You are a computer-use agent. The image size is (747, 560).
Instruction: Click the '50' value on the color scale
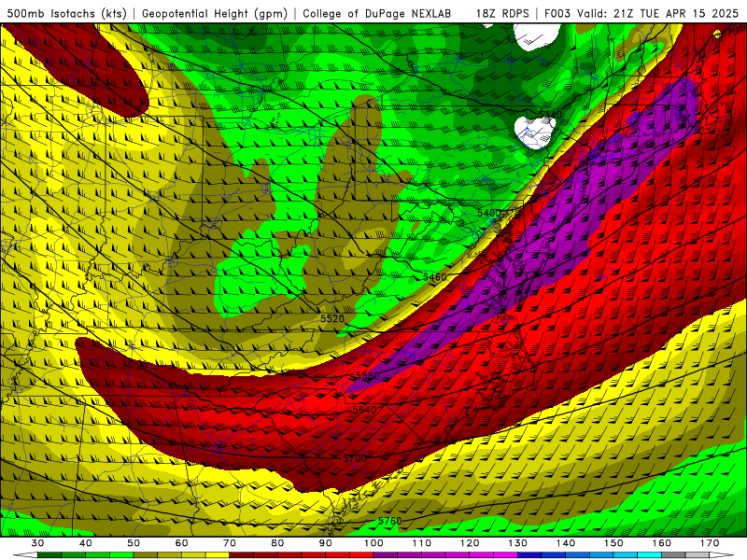click(134, 543)
